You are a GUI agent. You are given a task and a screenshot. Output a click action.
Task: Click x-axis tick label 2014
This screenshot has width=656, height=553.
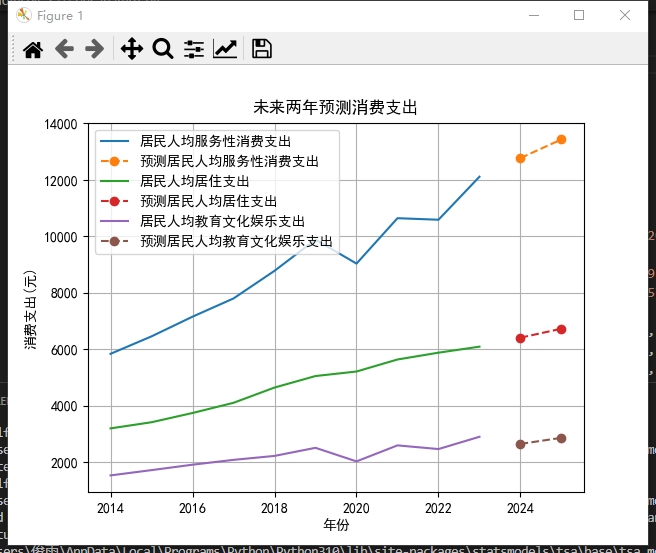(110, 508)
